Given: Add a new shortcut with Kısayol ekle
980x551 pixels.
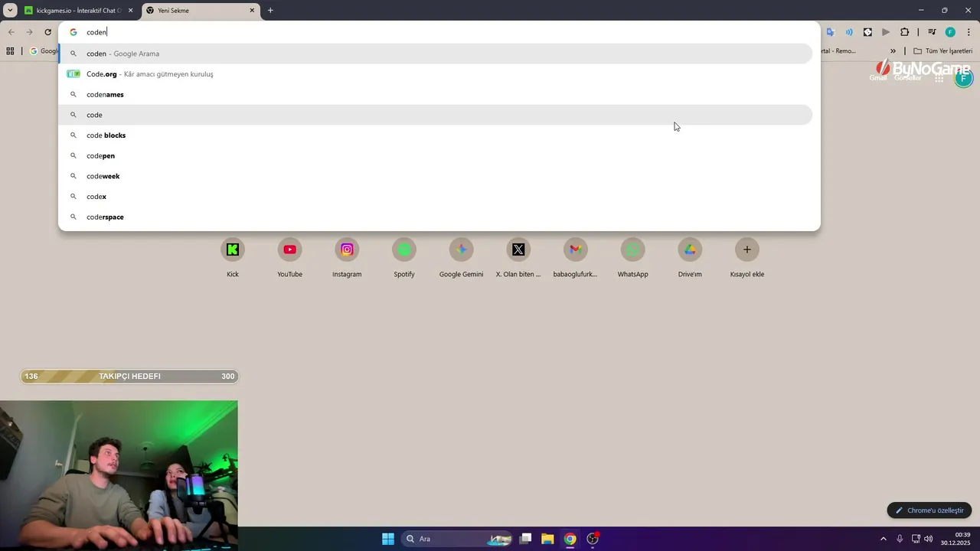Looking at the screenshot, I should point(747,258).
